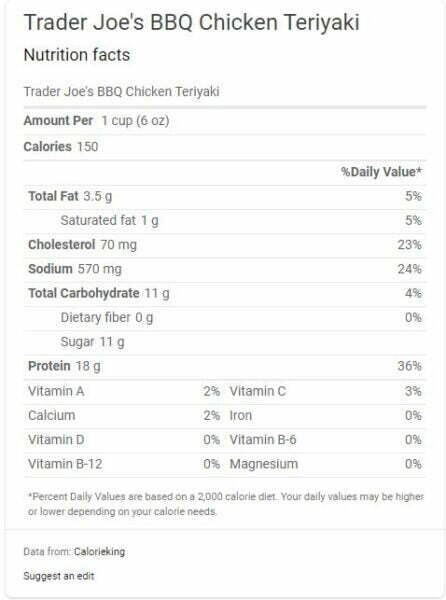Click the Calorieking data source link
Viewport: 446px width, 600px height.
99,551
